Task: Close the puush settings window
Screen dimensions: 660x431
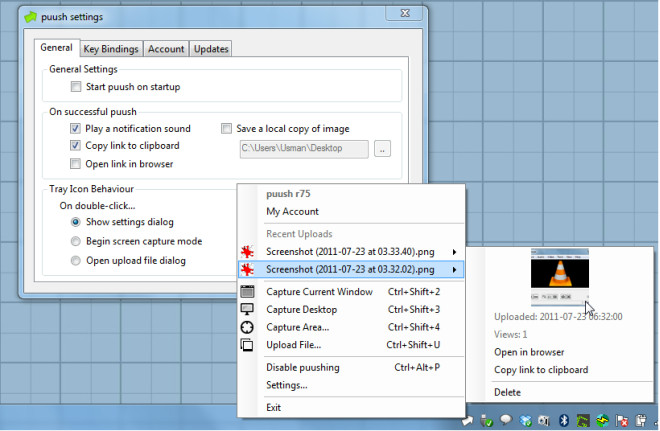Action: coord(405,13)
